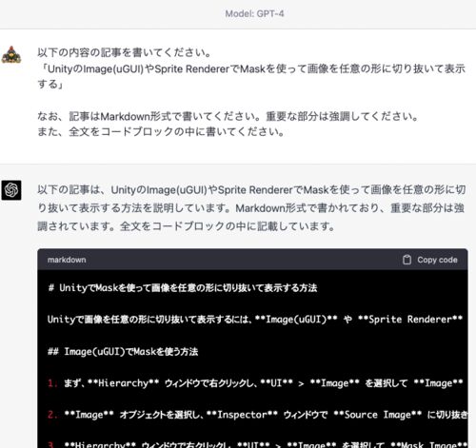476x448 pixels.
Task: Click the **Inspector** text in step 2
Action: pos(242,415)
